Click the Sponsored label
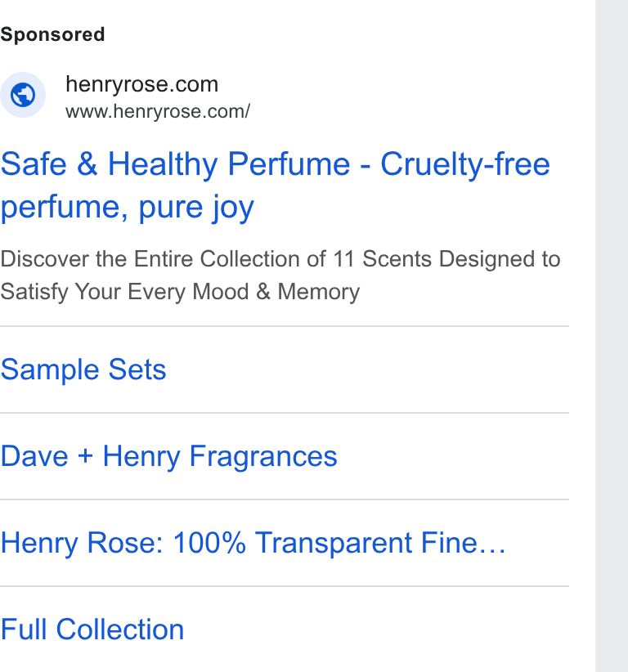This screenshot has height=672, width=628. pos(52,34)
